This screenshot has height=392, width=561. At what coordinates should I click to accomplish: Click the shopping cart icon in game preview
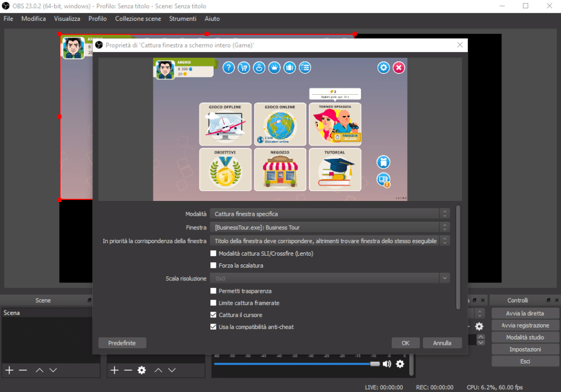pyautogui.click(x=244, y=67)
